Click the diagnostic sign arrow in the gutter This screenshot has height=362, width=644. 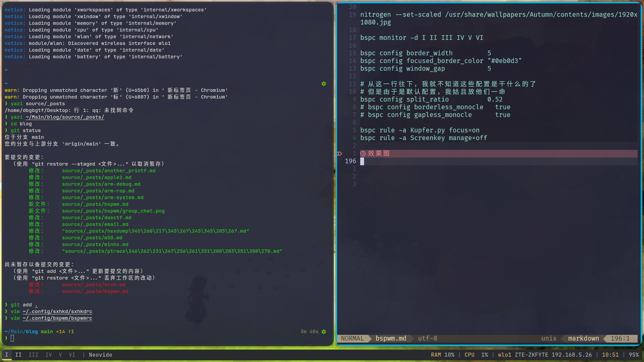pyautogui.click(x=339, y=154)
